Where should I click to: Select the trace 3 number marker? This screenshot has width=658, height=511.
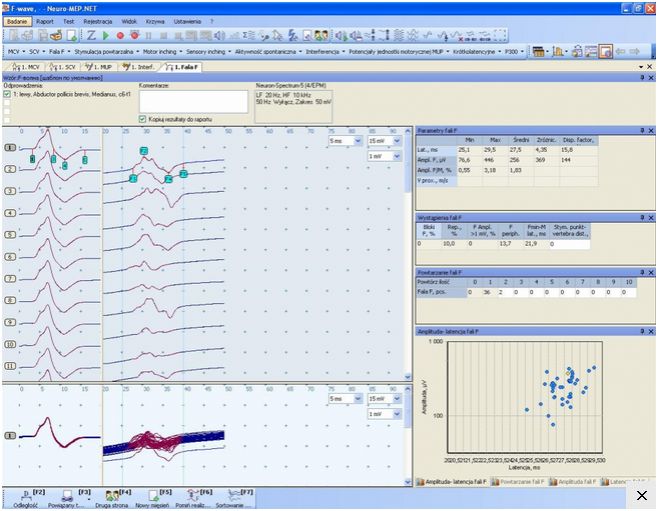click(x=10, y=191)
